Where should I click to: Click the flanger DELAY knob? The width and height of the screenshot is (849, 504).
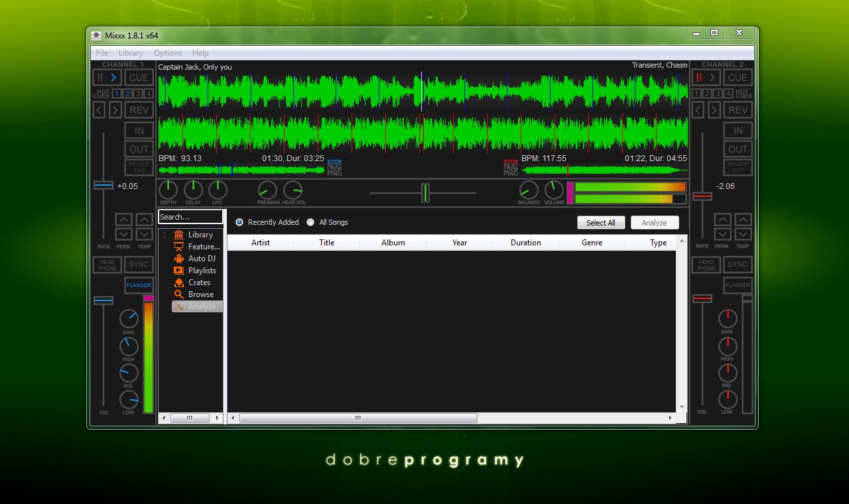point(193,190)
